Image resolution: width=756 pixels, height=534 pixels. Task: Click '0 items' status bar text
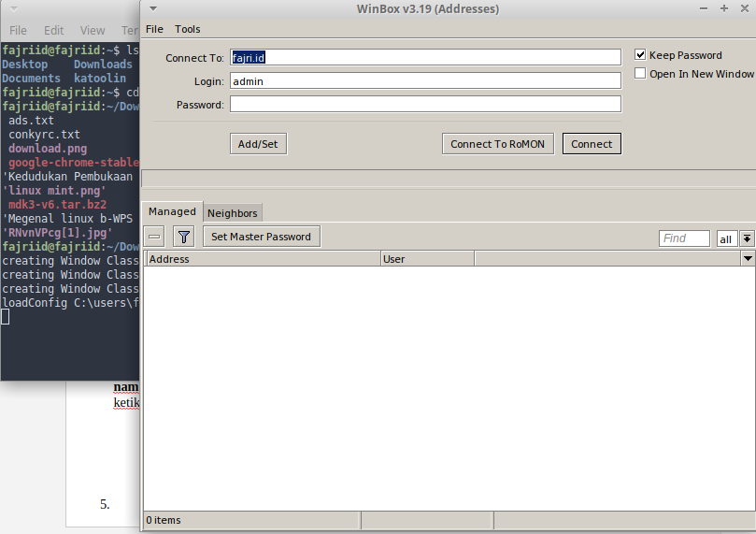click(164, 520)
